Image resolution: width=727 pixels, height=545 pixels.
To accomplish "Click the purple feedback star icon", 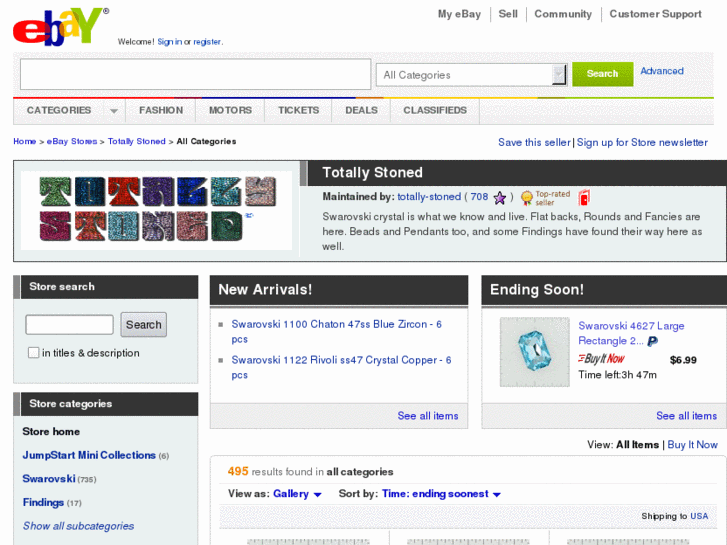I will 499,198.
